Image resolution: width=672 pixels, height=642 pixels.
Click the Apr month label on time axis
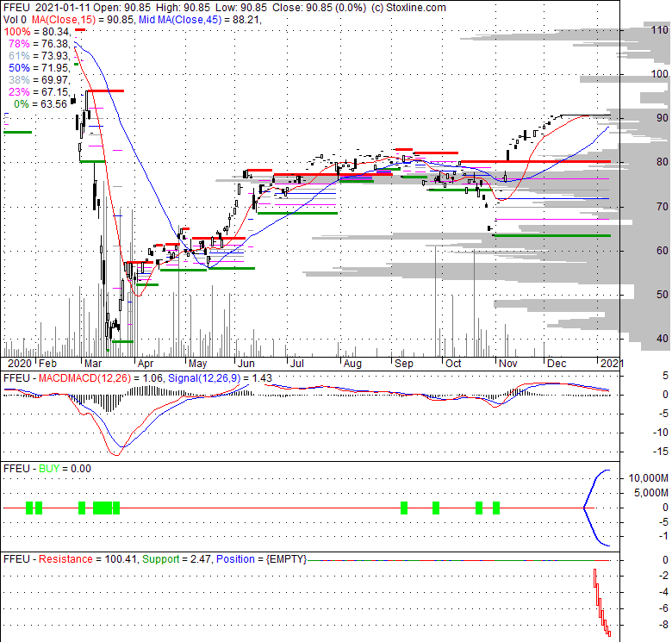146,364
